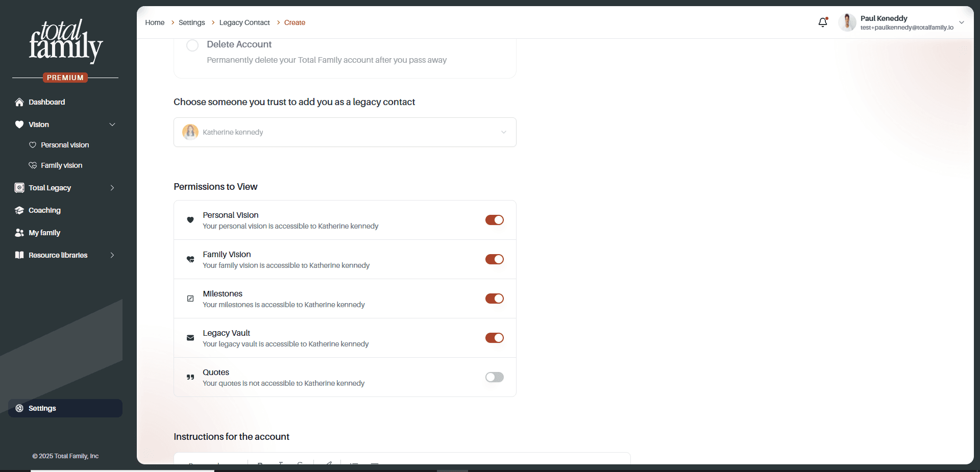Disable the Legacy Vault permission toggle
The height and width of the screenshot is (472, 980).
click(x=495, y=338)
